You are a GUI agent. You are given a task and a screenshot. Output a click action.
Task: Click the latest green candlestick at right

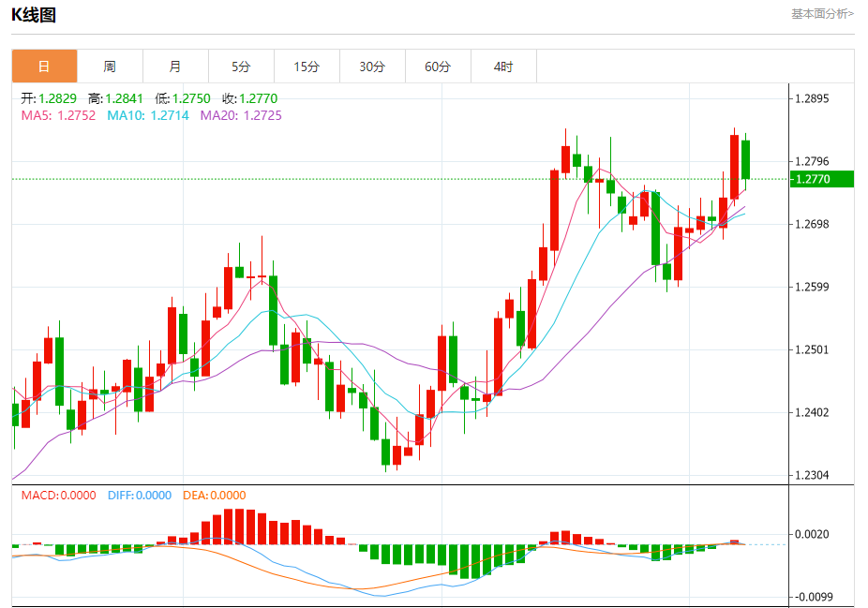pos(745,159)
